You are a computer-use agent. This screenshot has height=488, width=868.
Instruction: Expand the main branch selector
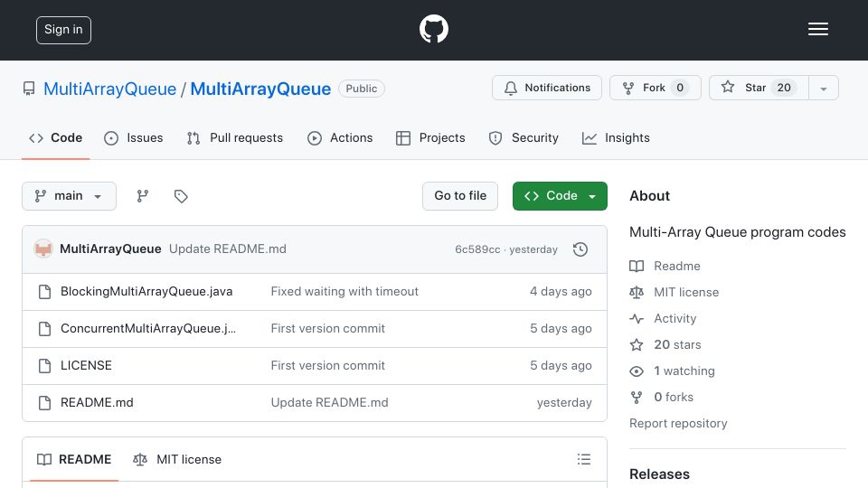coord(70,196)
